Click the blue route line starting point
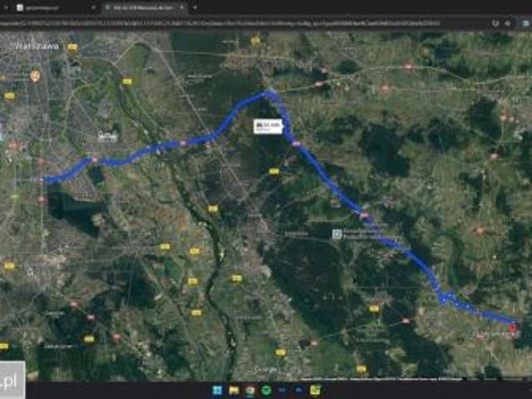Screen dimensions: 532x399 click(45, 179)
